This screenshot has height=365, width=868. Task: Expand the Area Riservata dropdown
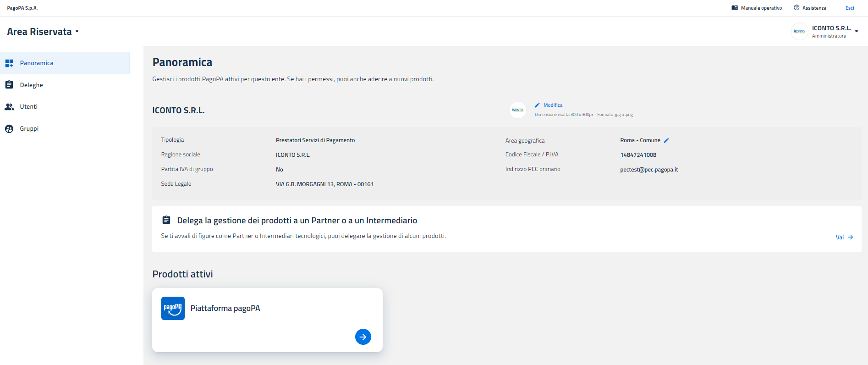pyautogui.click(x=77, y=32)
